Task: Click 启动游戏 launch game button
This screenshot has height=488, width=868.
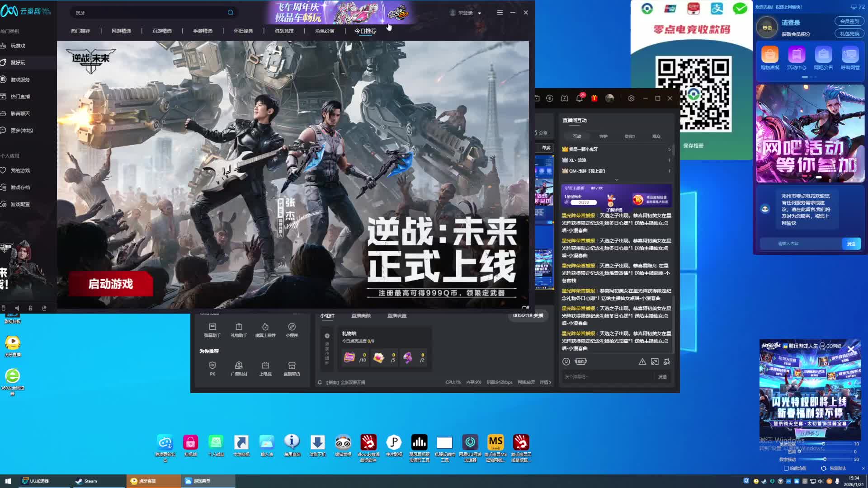Action: click(x=111, y=284)
